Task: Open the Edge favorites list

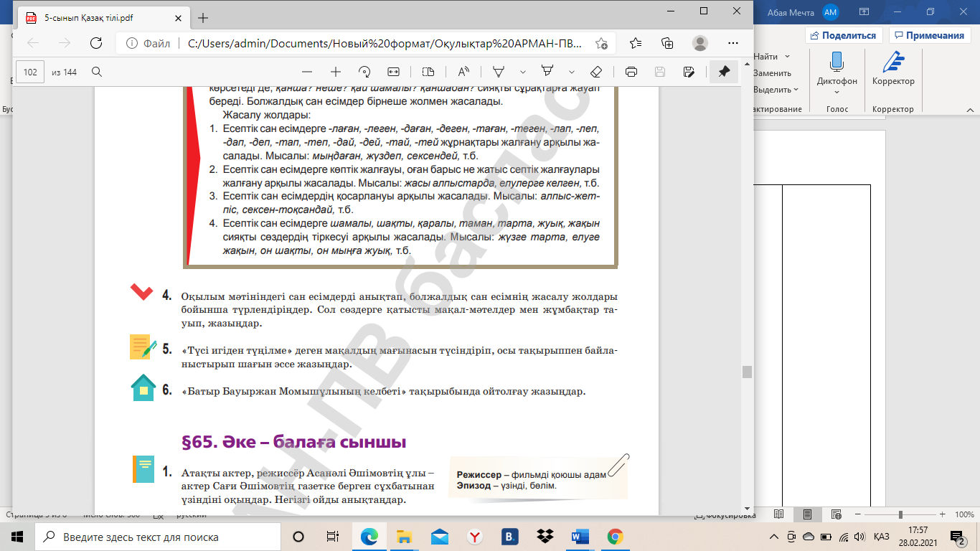Action: [x=636, y=43]
